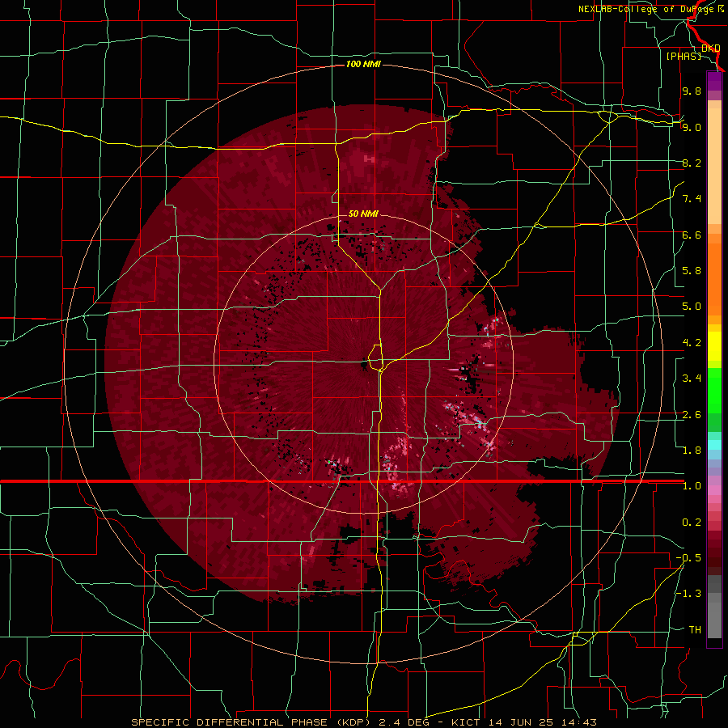Click the 5.8 legend value

coord(692,270)
